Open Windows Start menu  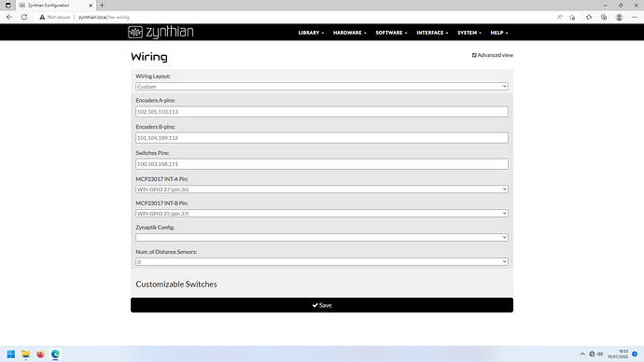[11, 354]
